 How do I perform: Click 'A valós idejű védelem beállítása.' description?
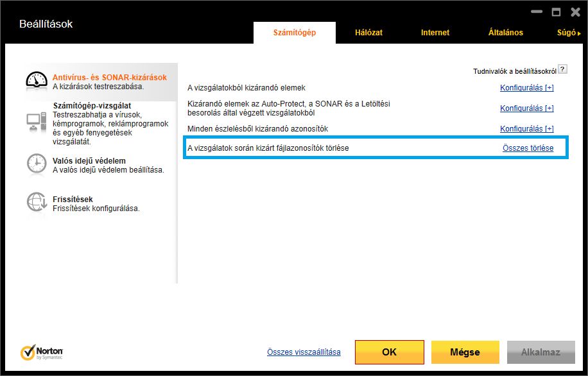pos(108,170)
